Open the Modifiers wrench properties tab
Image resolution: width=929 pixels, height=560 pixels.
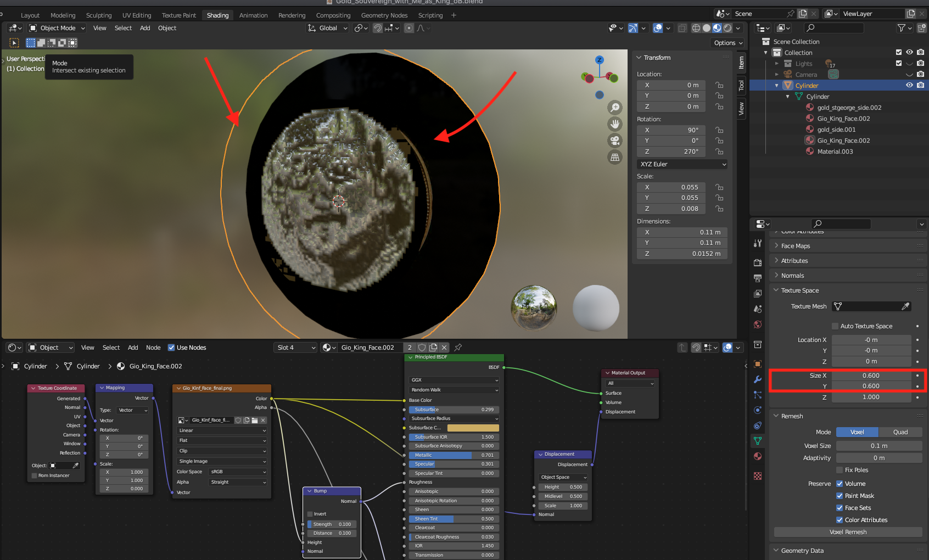[758, 379]
